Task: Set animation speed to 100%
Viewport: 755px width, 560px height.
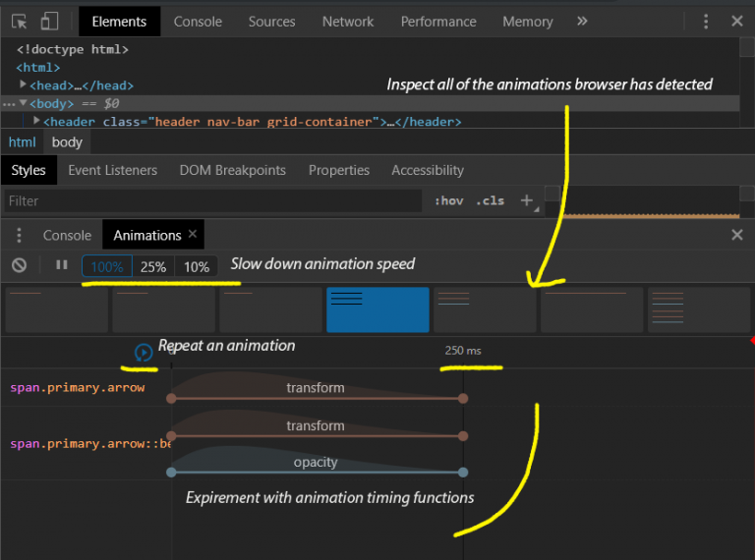Action: tap(107, 266)
